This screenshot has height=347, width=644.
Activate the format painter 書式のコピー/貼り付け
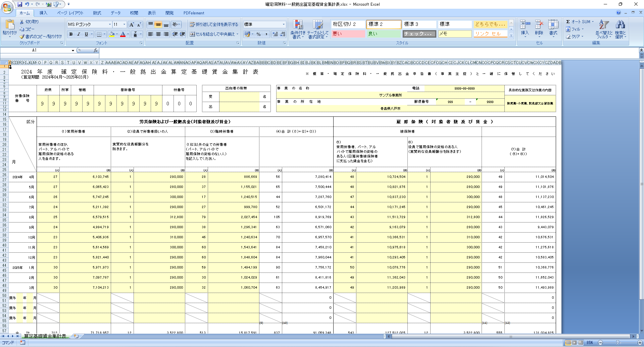click(x=41, y=36)
